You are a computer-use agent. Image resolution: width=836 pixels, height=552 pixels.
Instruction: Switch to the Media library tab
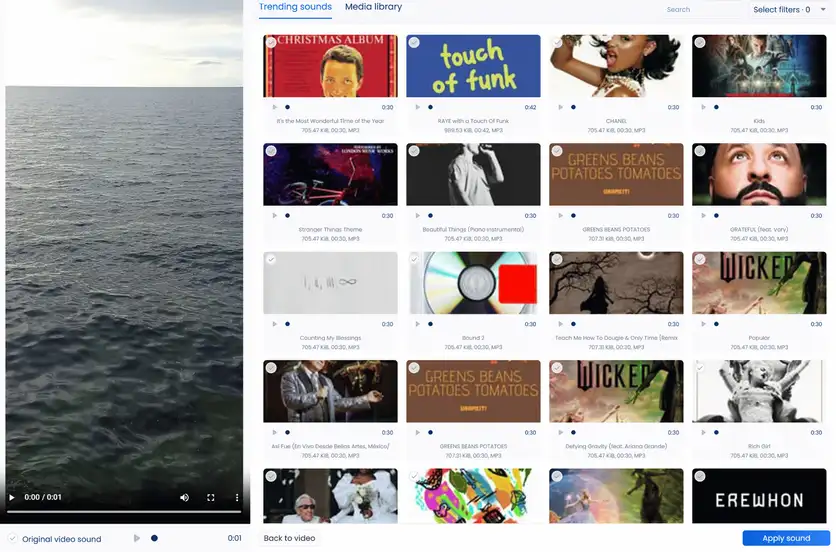click(373, 7)
